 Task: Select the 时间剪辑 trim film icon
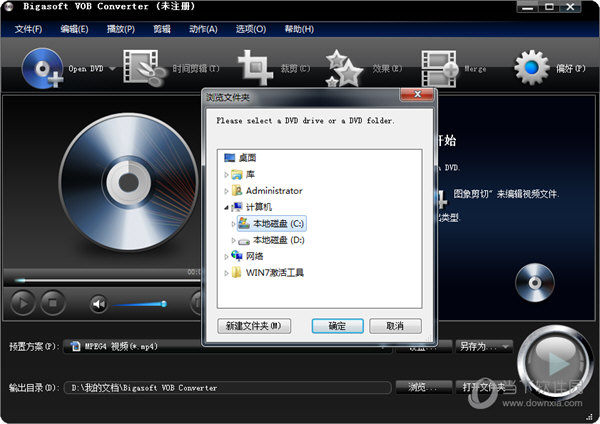point(143,68)
